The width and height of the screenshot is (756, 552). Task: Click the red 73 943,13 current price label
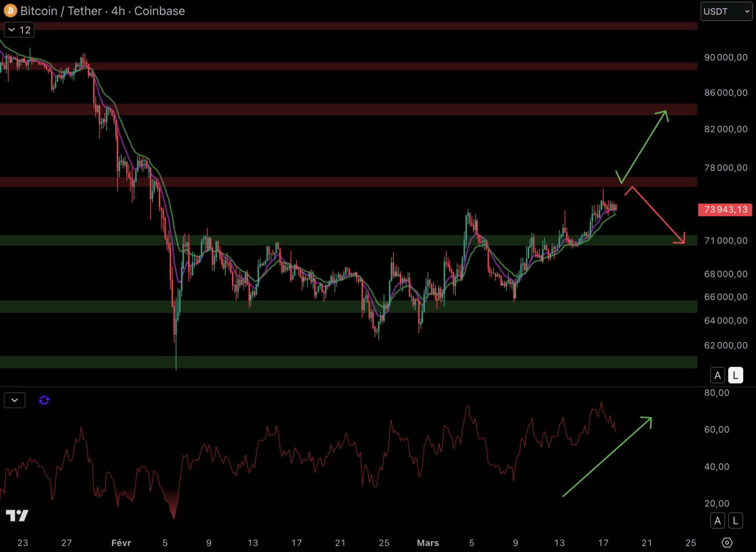[x=725, y=210]
